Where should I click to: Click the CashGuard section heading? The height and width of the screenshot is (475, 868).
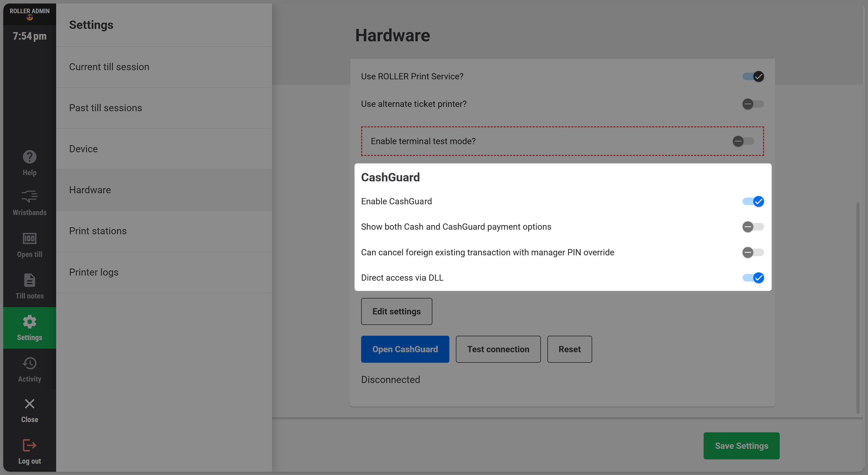[x=391, y=178]
